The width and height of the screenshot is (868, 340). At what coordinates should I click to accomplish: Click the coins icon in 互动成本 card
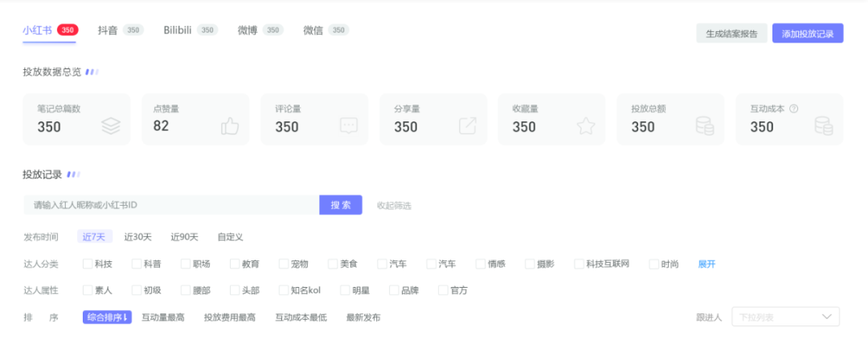pyautogui.click(x=824, y=126)
